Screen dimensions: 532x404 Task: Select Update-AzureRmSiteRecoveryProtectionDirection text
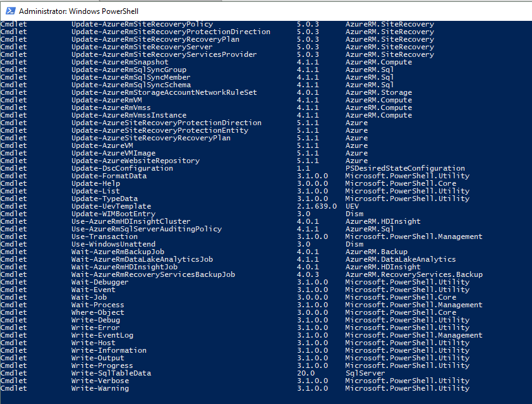click(x=171, y=32)
